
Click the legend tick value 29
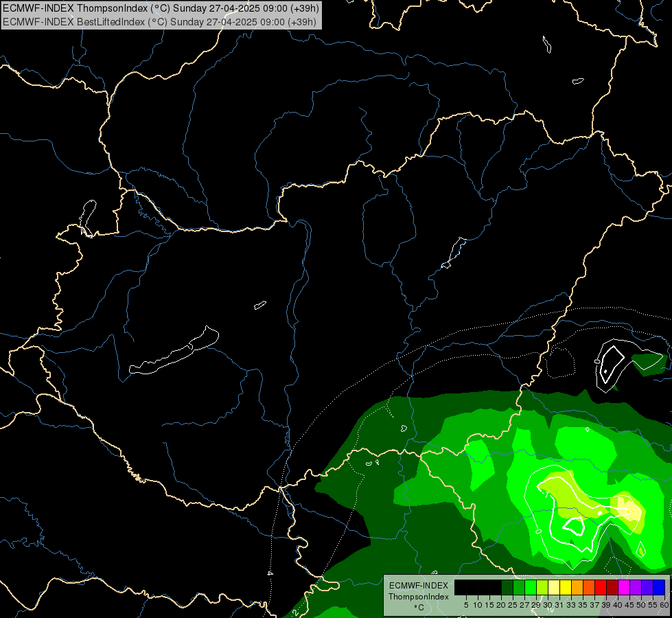click(x=536, y=605)
